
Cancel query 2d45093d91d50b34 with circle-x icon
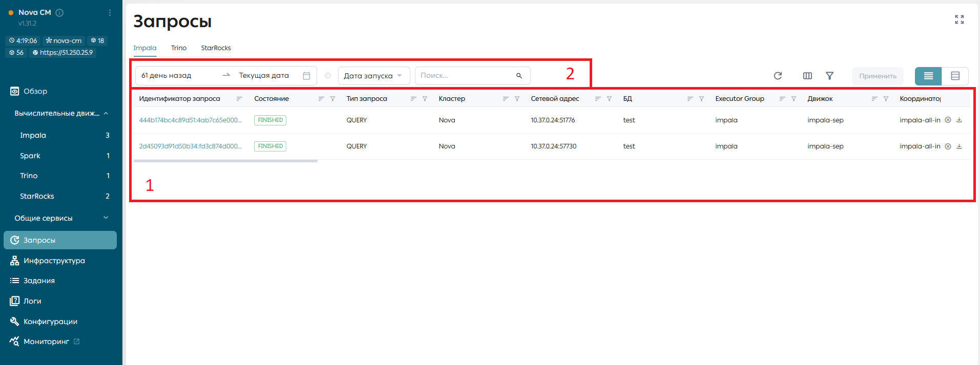click(x=948, y=146)
